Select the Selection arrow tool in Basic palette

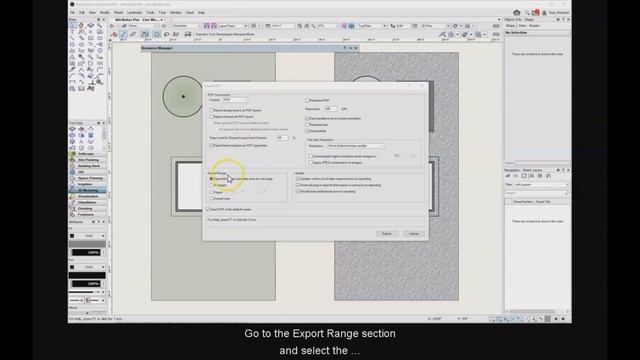[73, 25]
